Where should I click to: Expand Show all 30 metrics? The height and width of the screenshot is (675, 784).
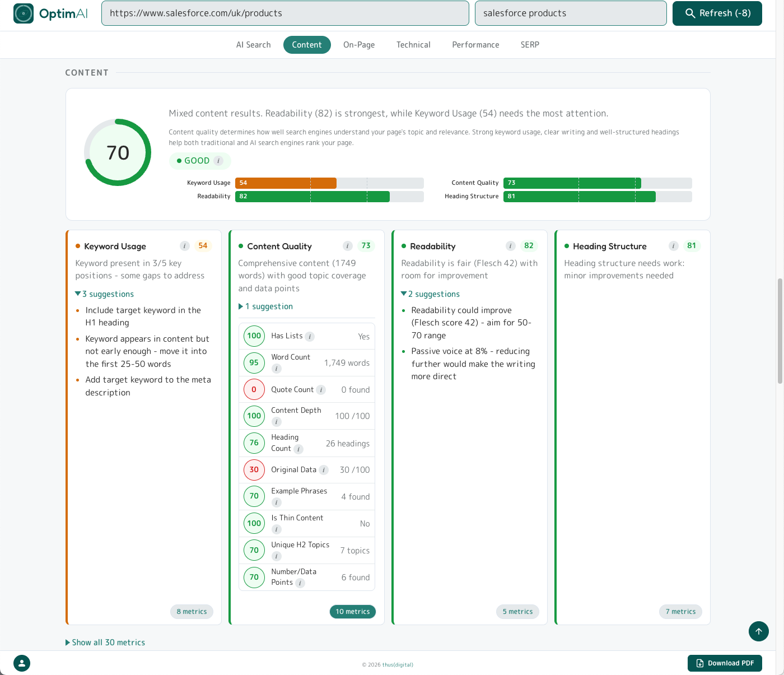105,643
